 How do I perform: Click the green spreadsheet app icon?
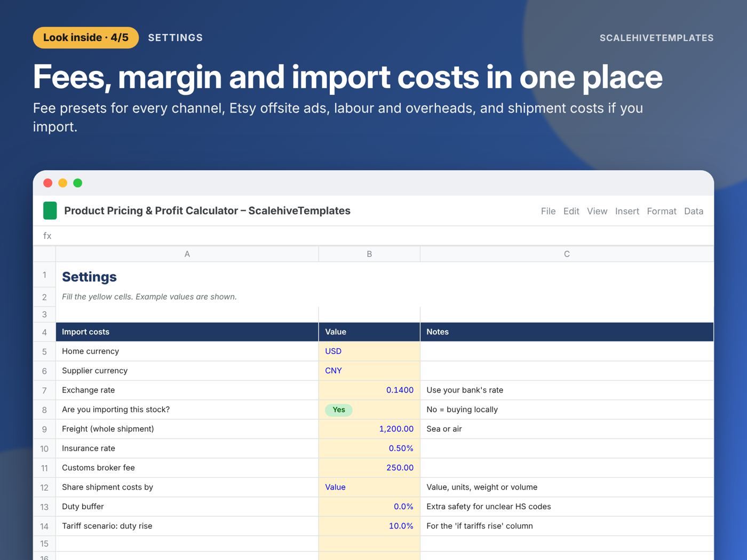50,211
